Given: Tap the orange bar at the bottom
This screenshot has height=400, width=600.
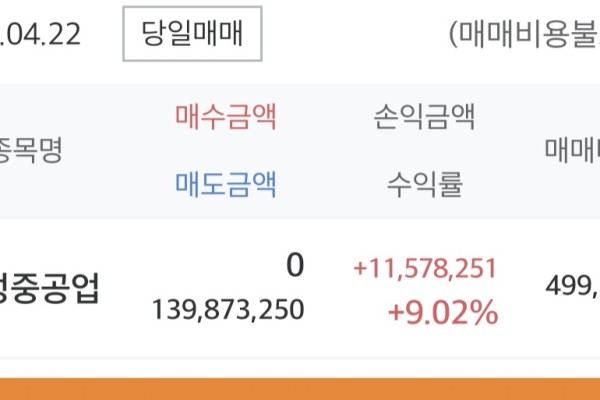Looking at the screenshot, I should (300, 389).
